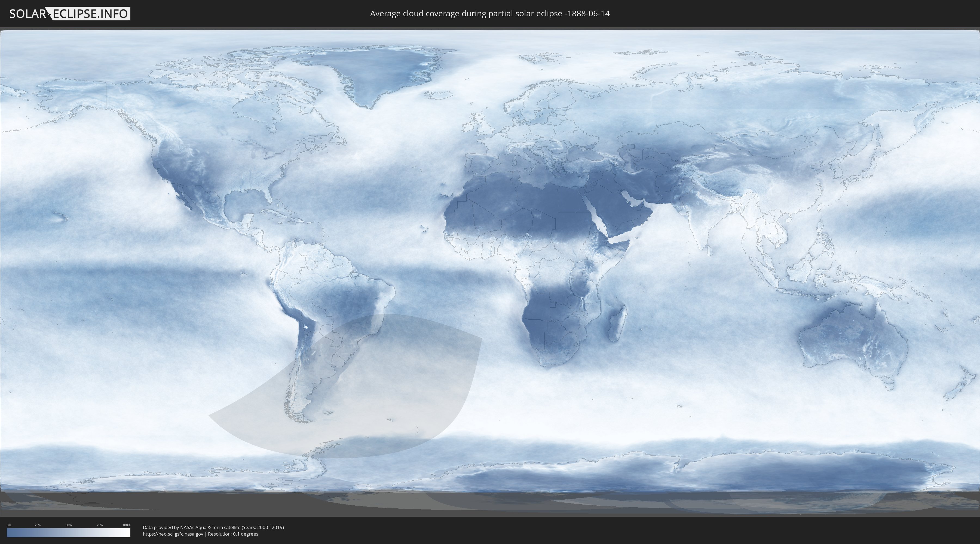Click the 100% legend label
The height and width of the screenshot is (544, 980).
click(126, 525)
